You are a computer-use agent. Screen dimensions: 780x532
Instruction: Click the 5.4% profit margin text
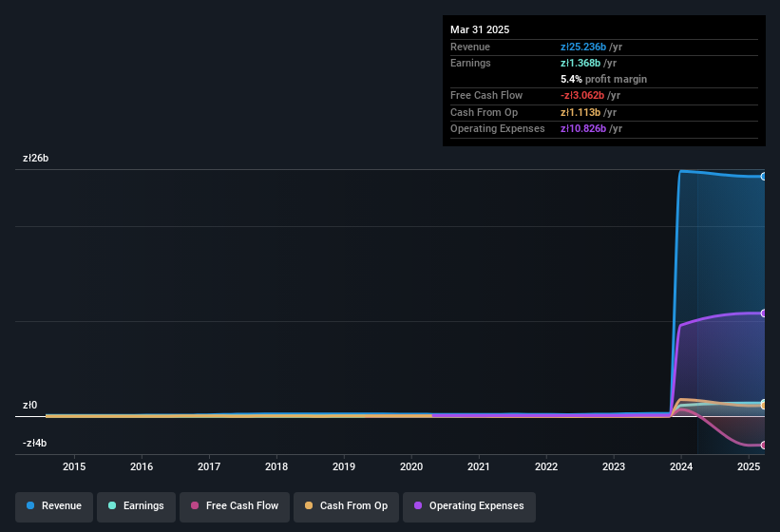click(x=603, y=79)
